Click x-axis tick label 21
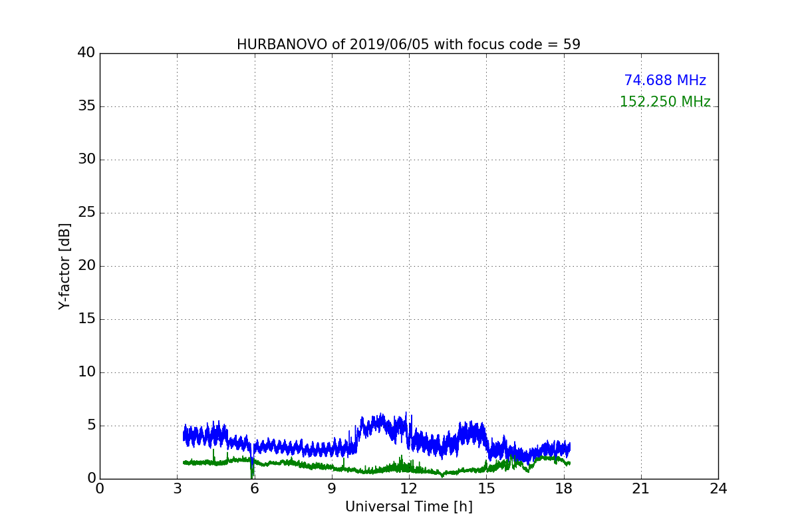Viewport: 798px width, 532px height. tap(641, 489)
